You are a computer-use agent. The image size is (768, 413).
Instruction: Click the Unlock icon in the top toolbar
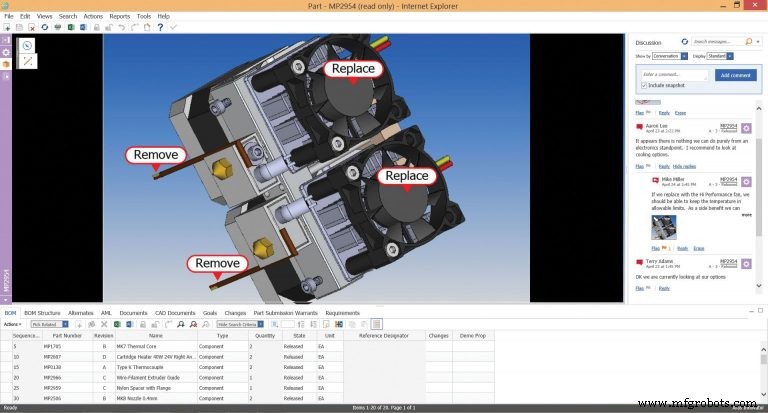tap(109, 27)
